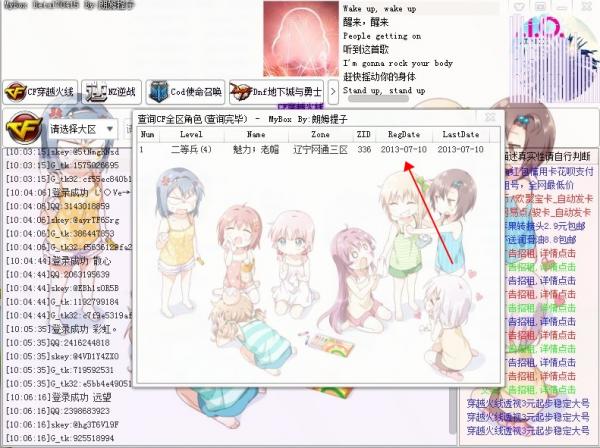The height and width of the screenshot is (448, 600).
Task: Open the CF穿越火线 game tab
Action: coord(40,92)
